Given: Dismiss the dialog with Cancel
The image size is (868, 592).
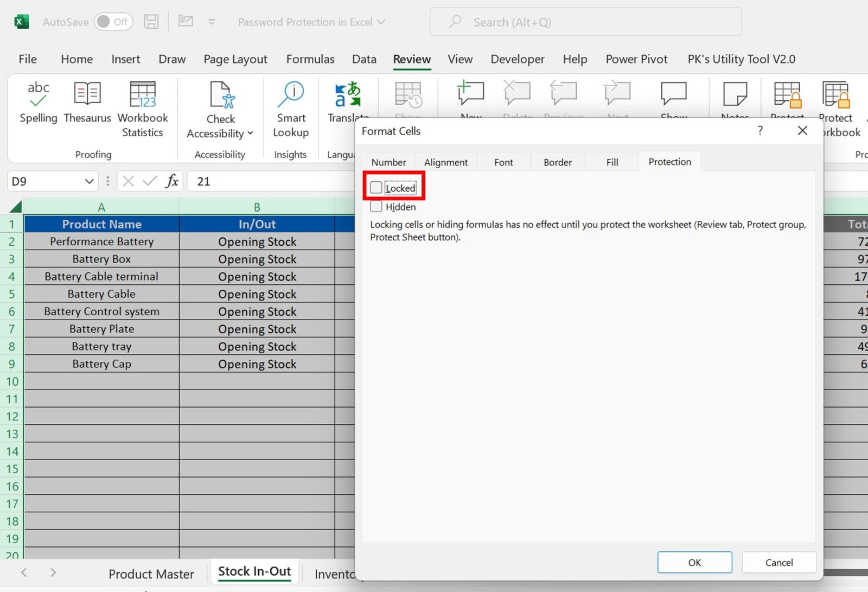Looking at the screenshot, I should 779,562.
